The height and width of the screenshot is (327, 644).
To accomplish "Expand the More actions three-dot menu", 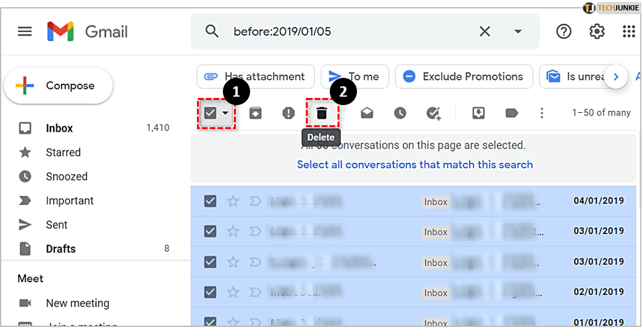I will pos(542,114).
